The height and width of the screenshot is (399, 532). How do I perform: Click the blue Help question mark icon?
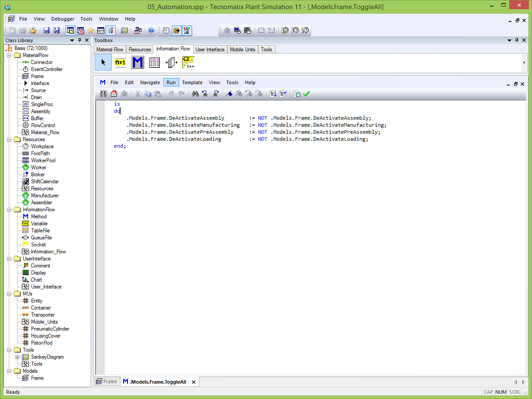tap(151, 30)
